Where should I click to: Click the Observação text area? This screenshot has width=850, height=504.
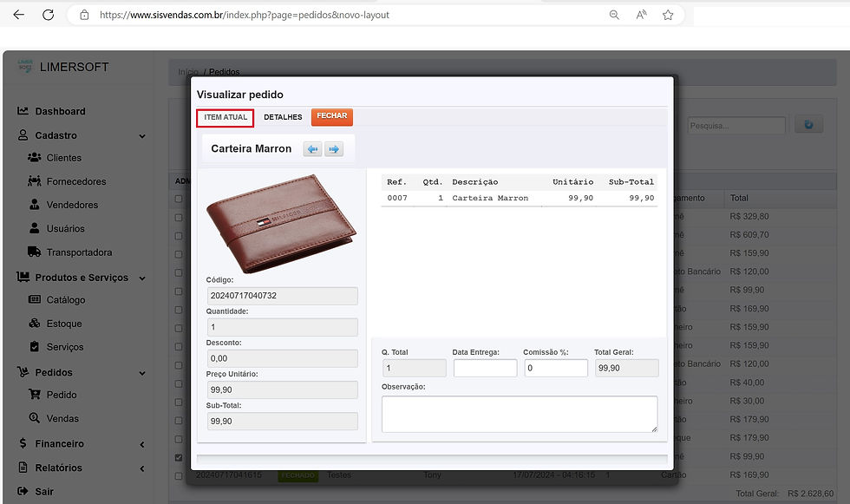click(520, 414)
